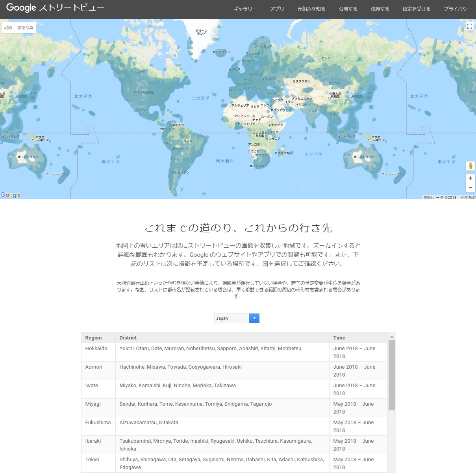Click the Shibuya, Shinagawa district cell
This screenshot has height=473, width=476.
point(222,463)
